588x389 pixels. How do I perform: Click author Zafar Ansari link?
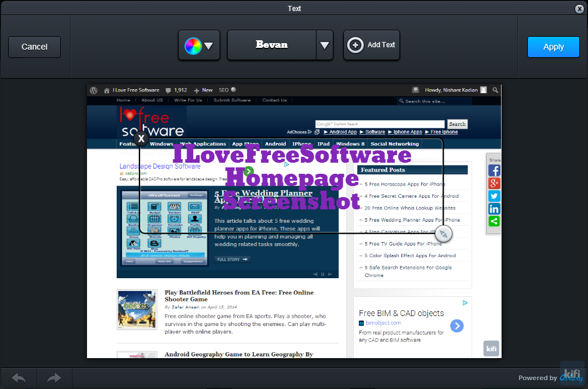coord(186,307)
